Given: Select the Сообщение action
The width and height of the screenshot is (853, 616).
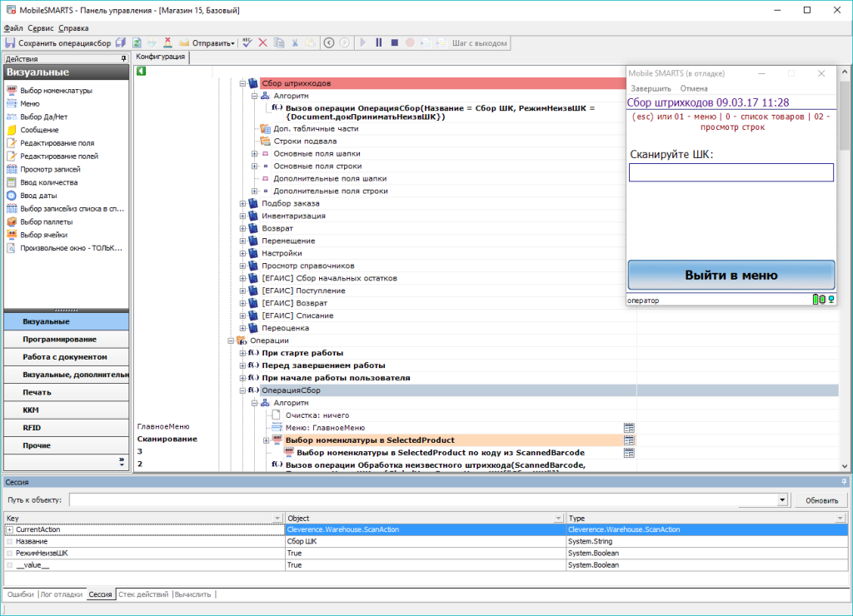Looking at the screenshot, I should click(x=39, y=130).
